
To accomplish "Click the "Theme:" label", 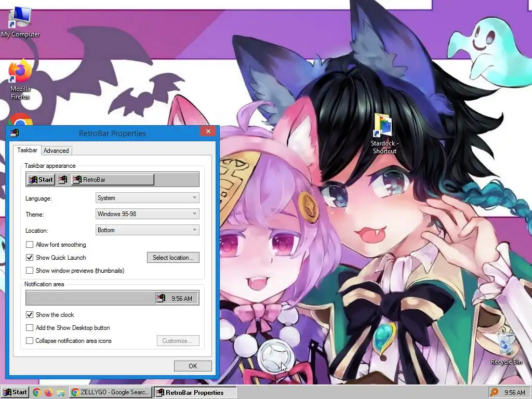I will click(35, 215).
